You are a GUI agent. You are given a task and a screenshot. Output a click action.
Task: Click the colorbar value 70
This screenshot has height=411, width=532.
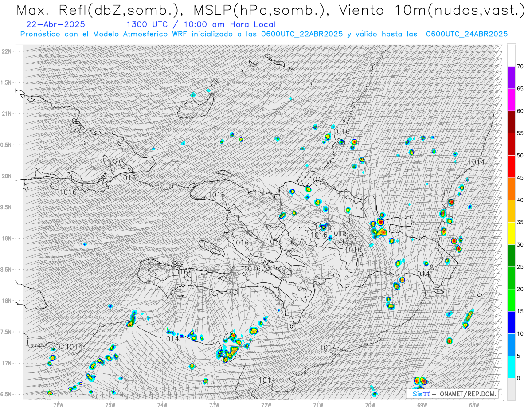pyautogui.click(x=520, y=67)
